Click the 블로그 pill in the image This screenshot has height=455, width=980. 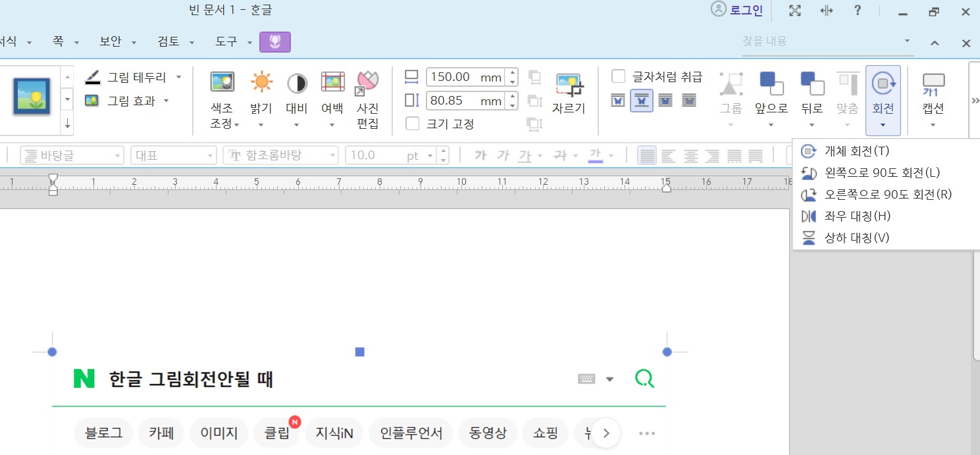coord(103,433)
